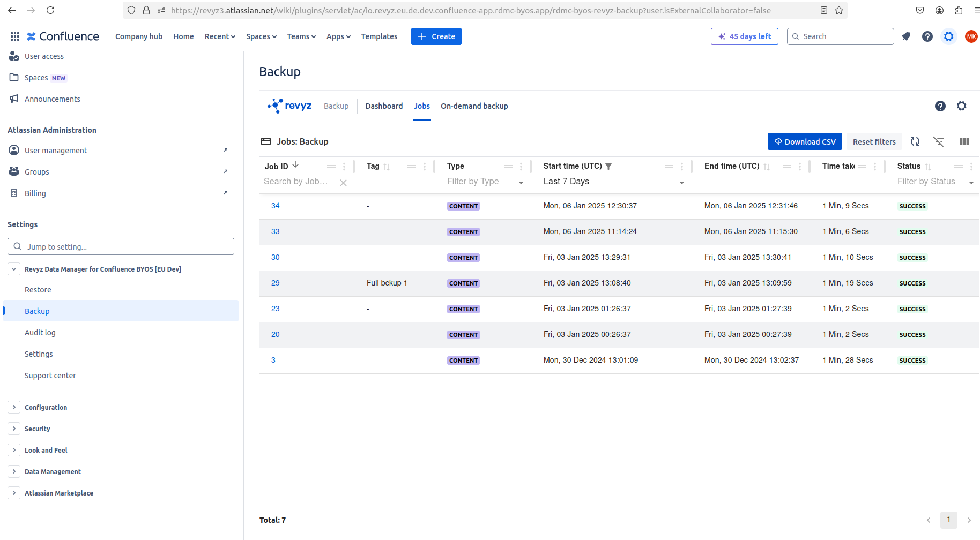This screenshot has width=980, height=540.
Task: Click the revyz logo
Action: (289, 106)
